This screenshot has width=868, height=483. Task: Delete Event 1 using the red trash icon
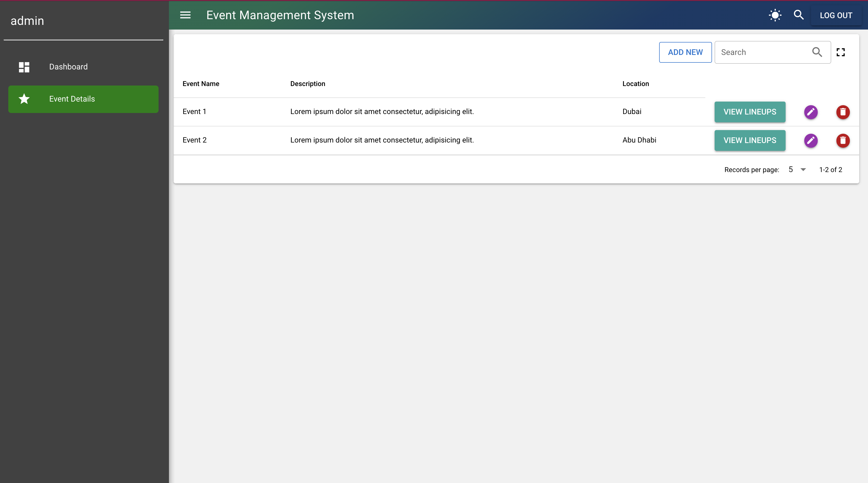pos(843,112)
